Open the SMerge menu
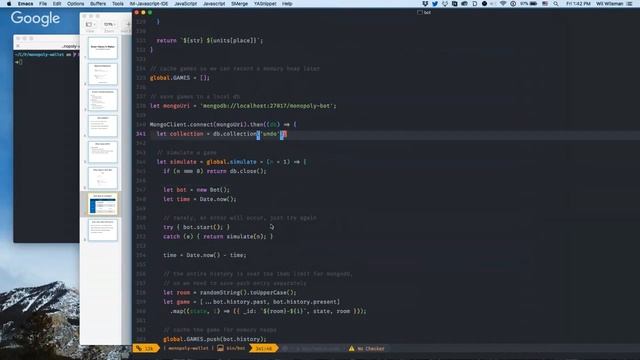The height and width of the screenshot is (360, 640). 239,4
